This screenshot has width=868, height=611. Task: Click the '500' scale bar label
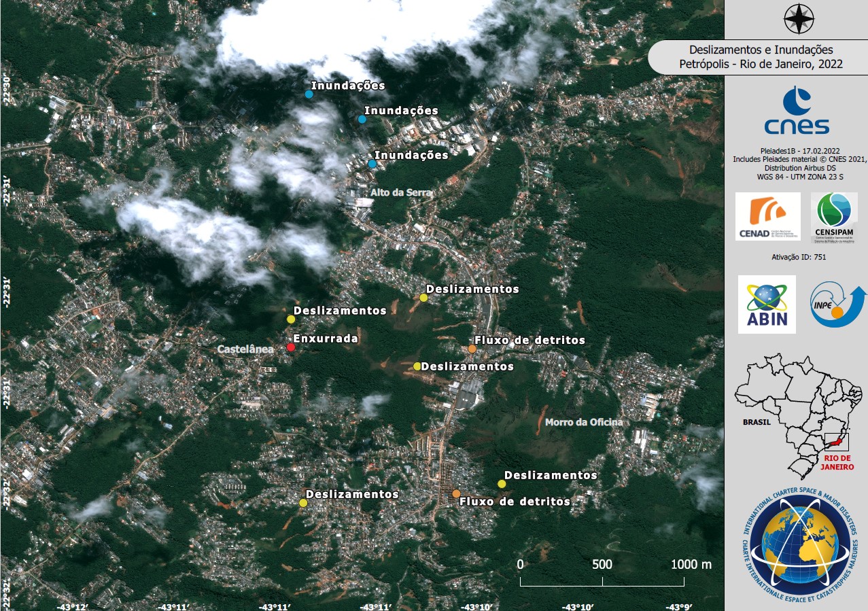point(602,564)
